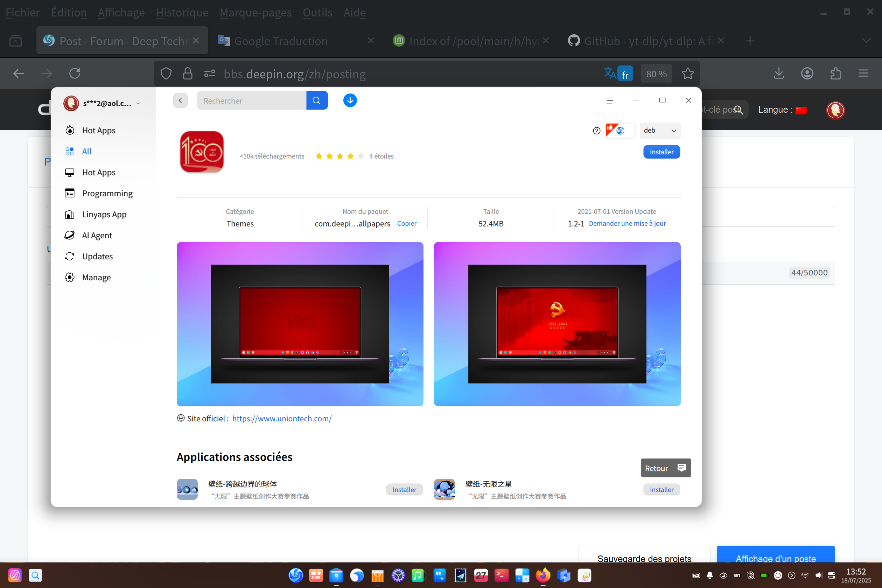882x588 pixels.
Task: Expand the deb package format dropdown
Action: pyautogui.click(x=660, y=131)
